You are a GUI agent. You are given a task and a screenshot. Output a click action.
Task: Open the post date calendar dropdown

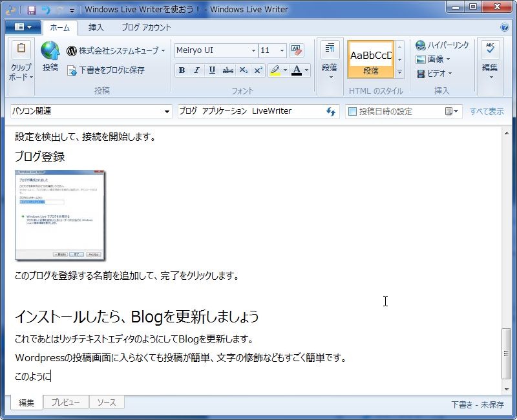(451, 111)
